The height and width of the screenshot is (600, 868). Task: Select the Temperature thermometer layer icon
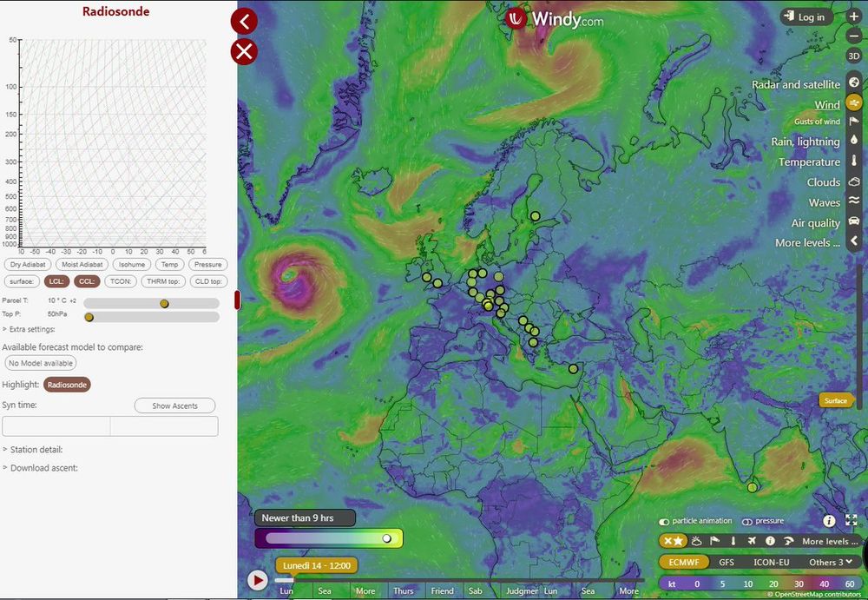(x=853, y=162)
